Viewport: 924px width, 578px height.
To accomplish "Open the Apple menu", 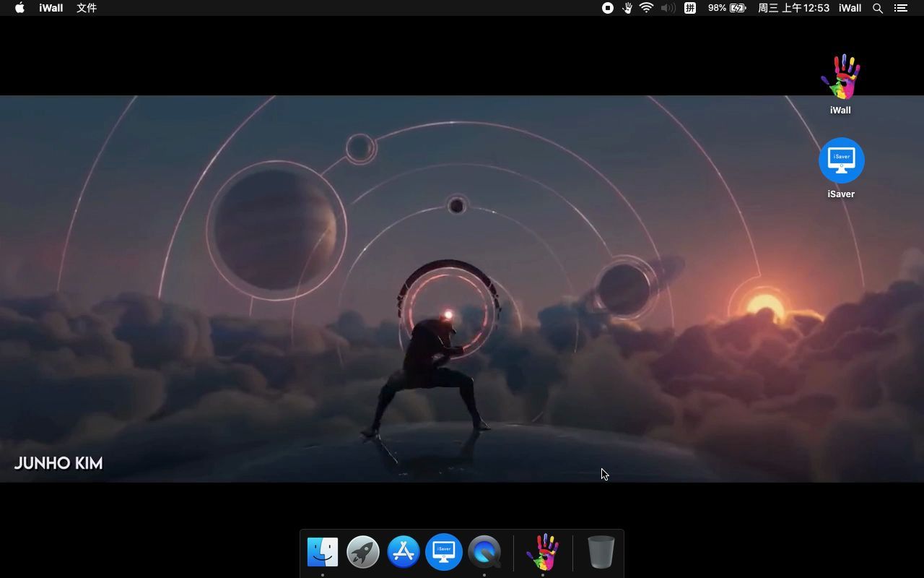I will point(19,8).
